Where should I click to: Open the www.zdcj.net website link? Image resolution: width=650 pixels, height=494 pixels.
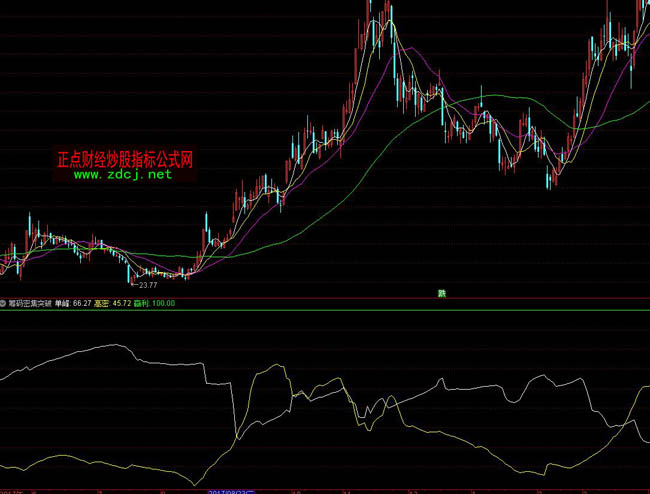[x=123, y=174]
